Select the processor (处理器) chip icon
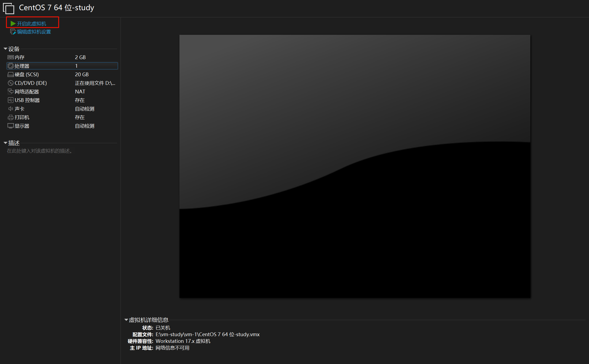 click(x=10, y=66)
